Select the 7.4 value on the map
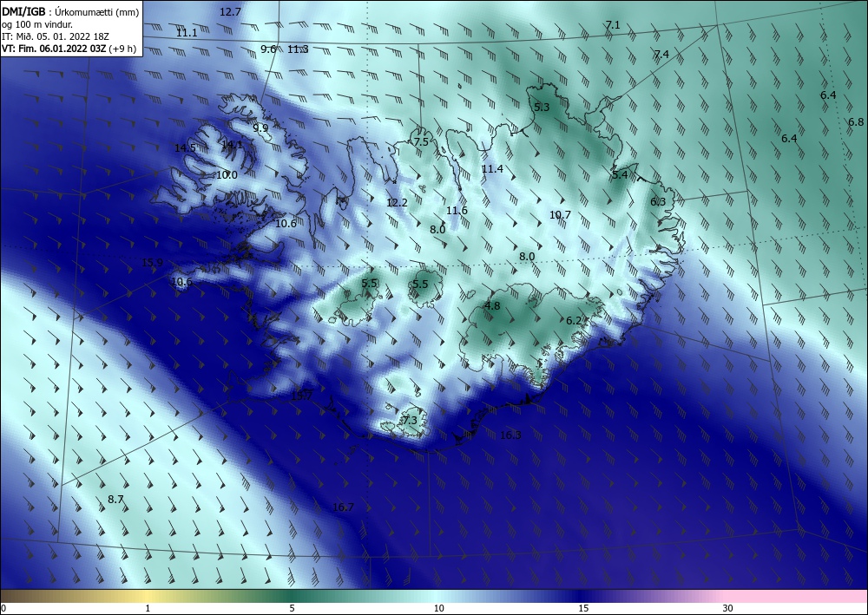This screenshot has width=868, height=615. click(661, 54)
